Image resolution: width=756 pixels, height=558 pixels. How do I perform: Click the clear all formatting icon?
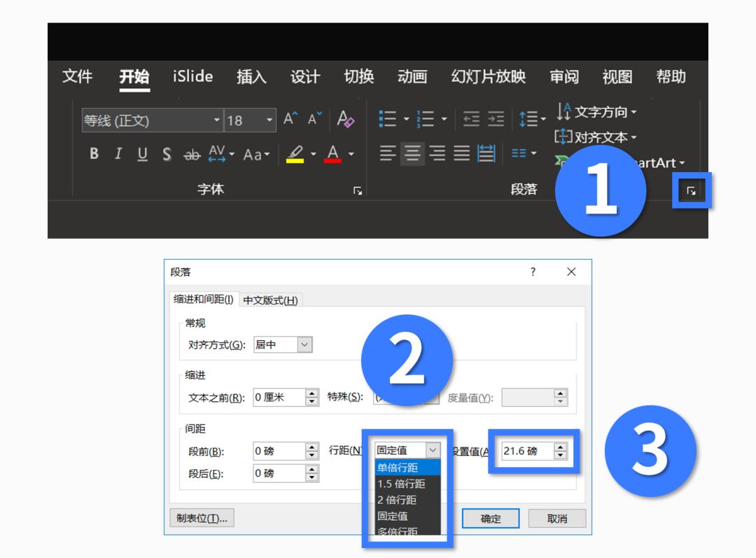coord(345,120)
